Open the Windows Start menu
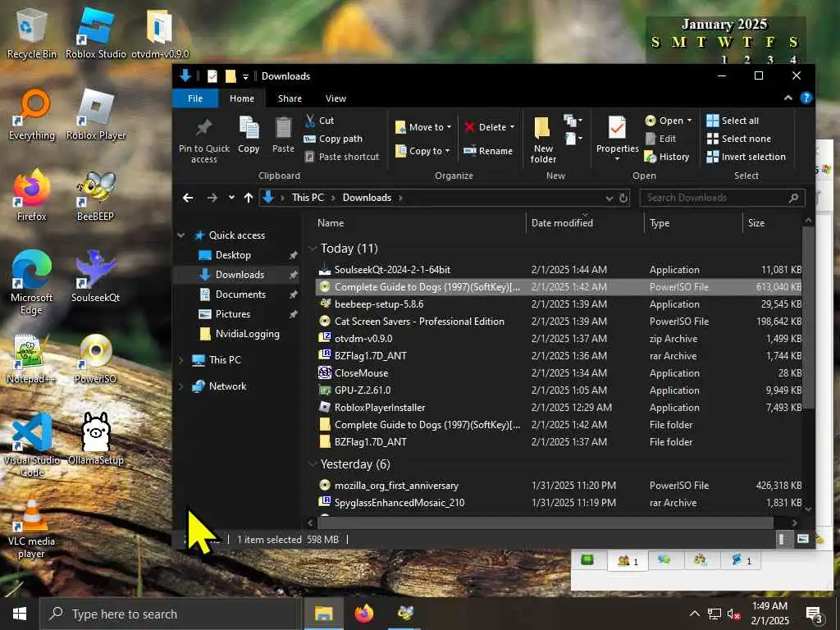This screenshot has height=630, width=840. tap(20, 614)
